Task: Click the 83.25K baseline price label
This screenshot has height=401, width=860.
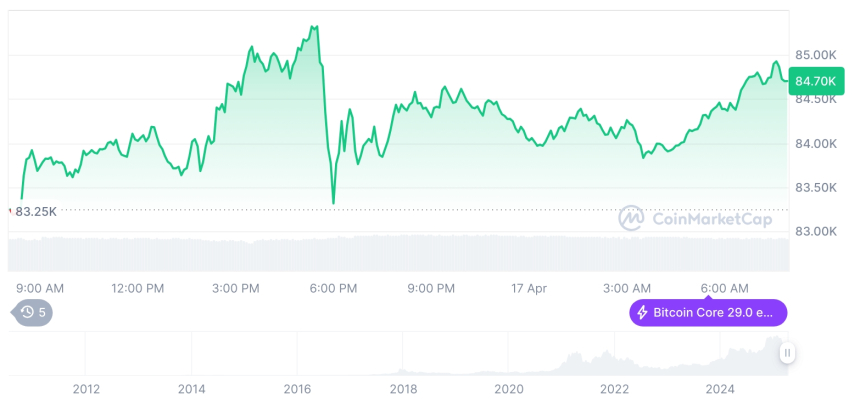Action: [x=36, y=211]
